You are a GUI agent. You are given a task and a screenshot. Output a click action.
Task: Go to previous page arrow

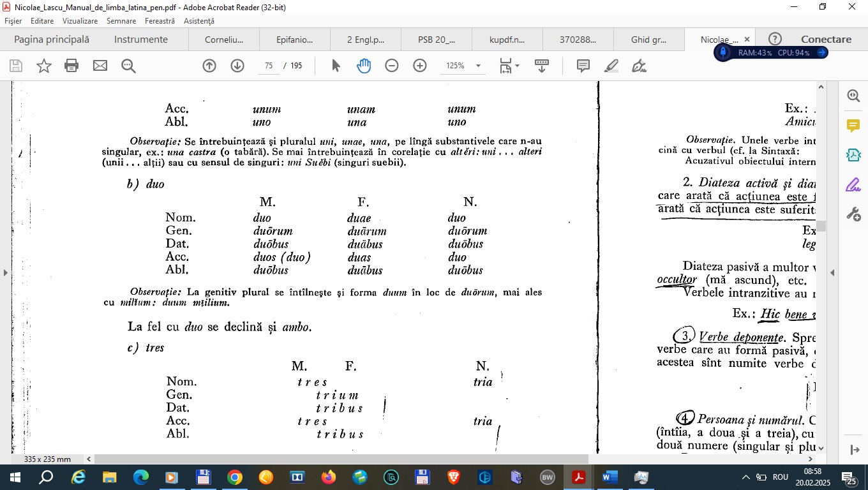click(x=209, y=66)
